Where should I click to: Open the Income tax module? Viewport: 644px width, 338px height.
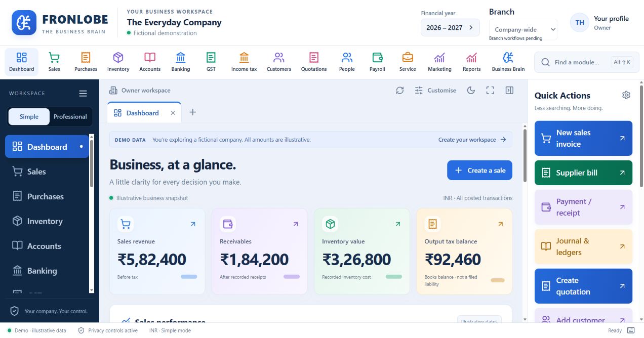(x=244, y=62)
